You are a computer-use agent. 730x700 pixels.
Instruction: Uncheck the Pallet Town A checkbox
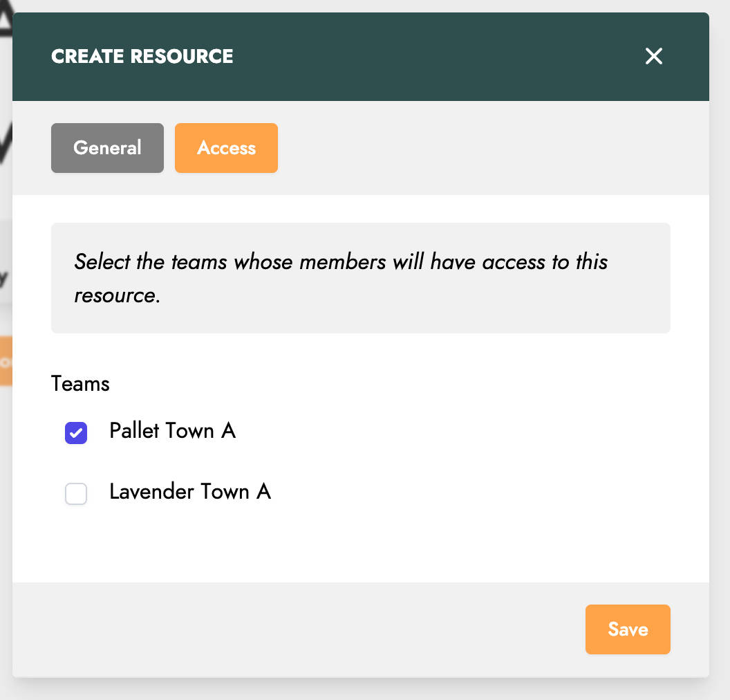pos(76,433)
